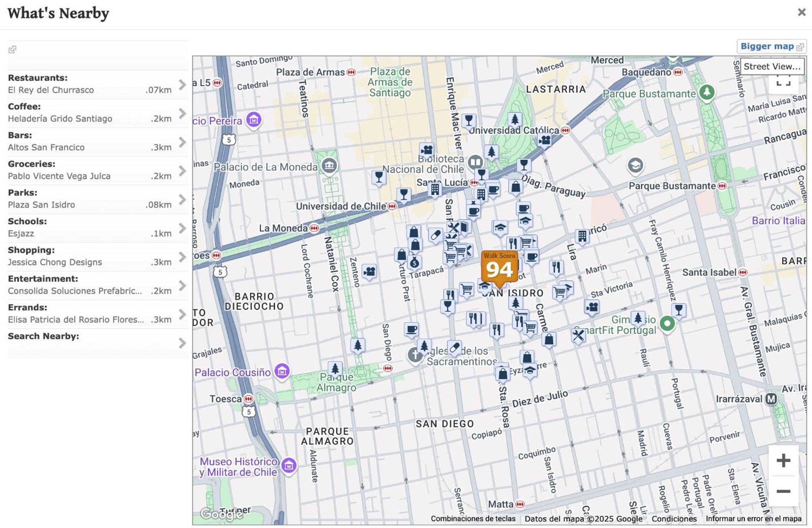Open the Bigger map link
This screenshot has height=528, width=812.
click(771, 46)
